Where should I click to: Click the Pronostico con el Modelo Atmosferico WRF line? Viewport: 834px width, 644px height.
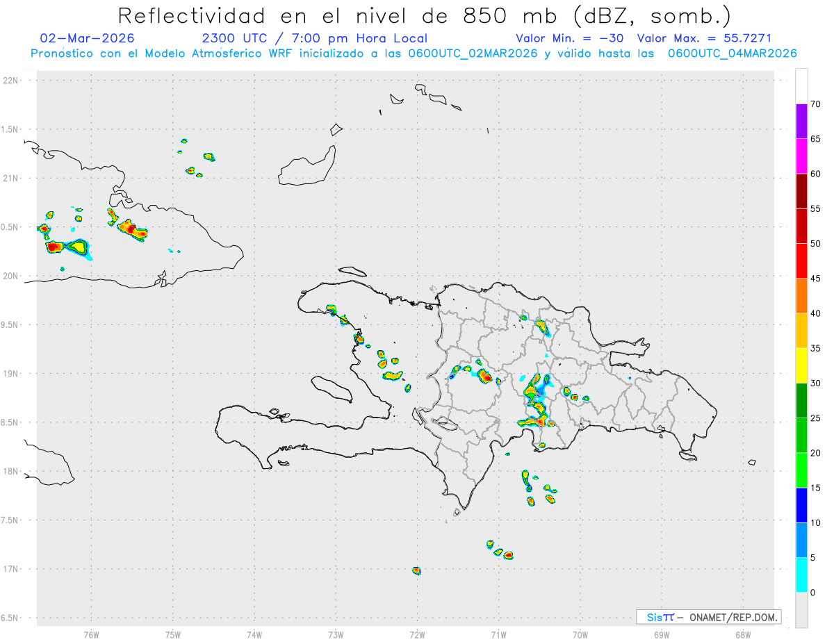click(x=414, y=53)
